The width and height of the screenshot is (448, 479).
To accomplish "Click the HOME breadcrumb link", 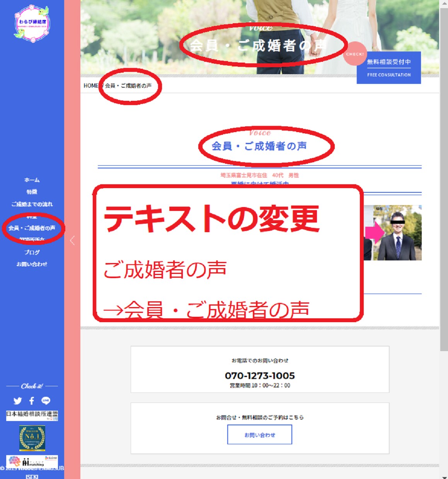I will pos(91,86).
